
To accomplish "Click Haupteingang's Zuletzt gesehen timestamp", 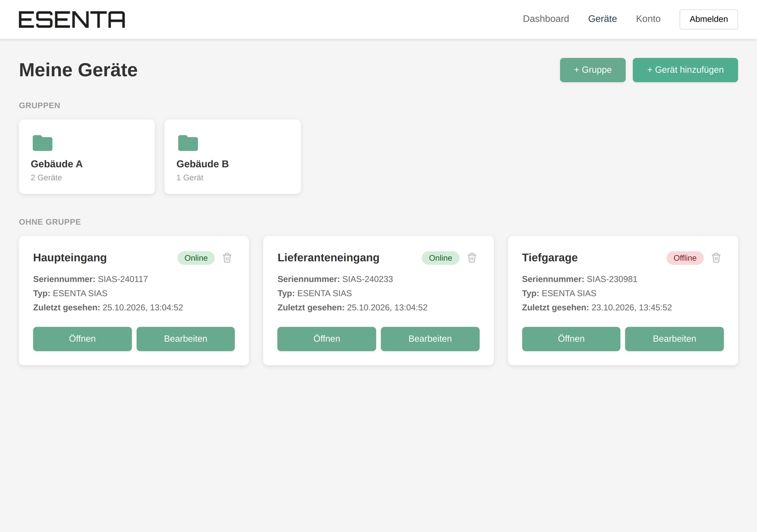I will [143, 307].
